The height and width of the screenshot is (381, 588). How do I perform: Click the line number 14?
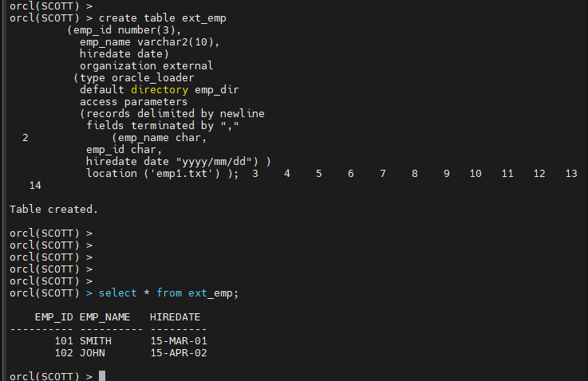click(35, 186)
